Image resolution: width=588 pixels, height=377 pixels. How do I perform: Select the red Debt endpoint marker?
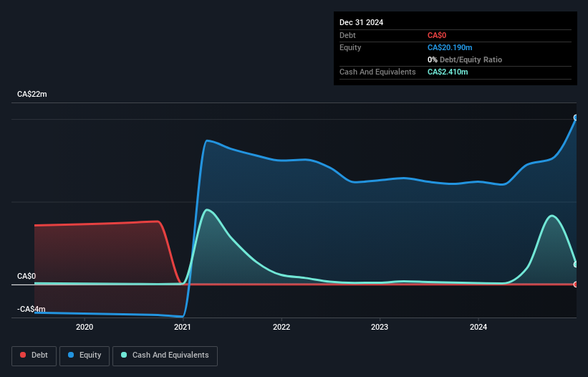pyautogui.click(x=576, y=285)
